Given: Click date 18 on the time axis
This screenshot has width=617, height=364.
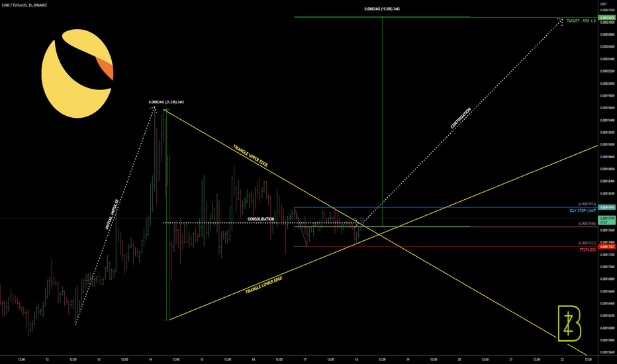Looking at the screenshot, I should (357, 359).
